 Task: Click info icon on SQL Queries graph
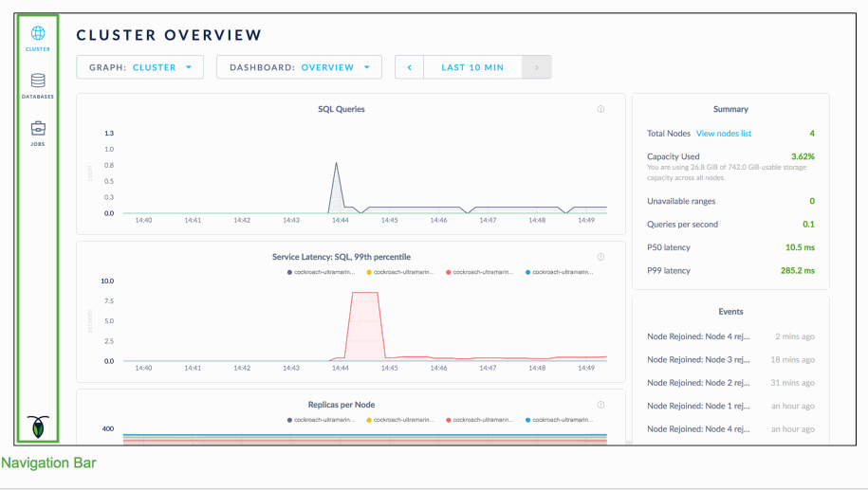600,109
